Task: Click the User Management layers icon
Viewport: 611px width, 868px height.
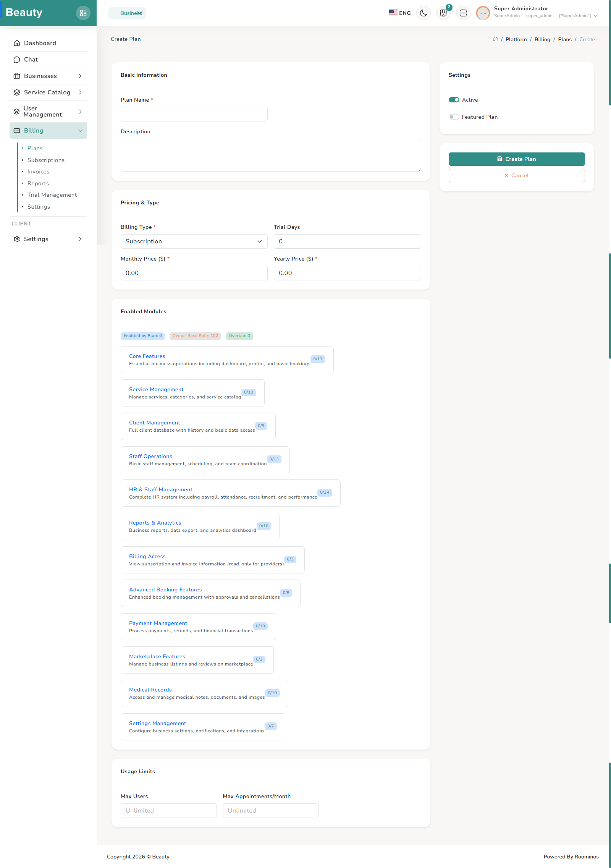Action: click(16, 112)
